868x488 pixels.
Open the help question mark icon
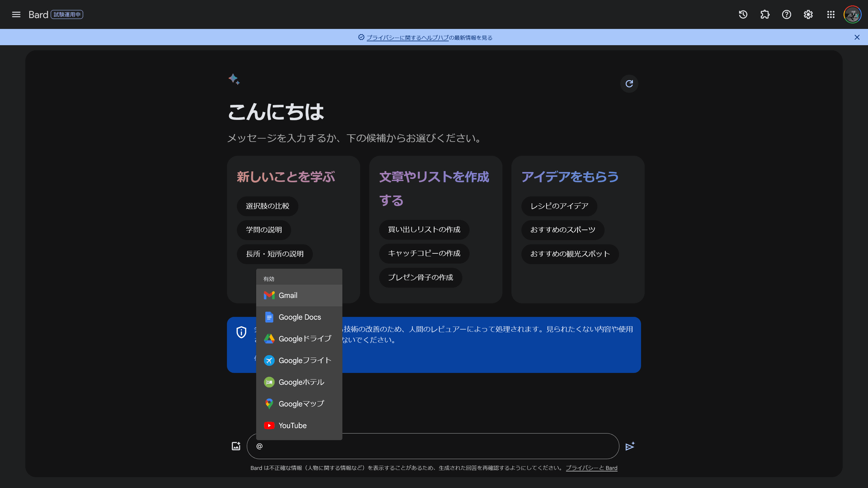[x=786, y=14]
